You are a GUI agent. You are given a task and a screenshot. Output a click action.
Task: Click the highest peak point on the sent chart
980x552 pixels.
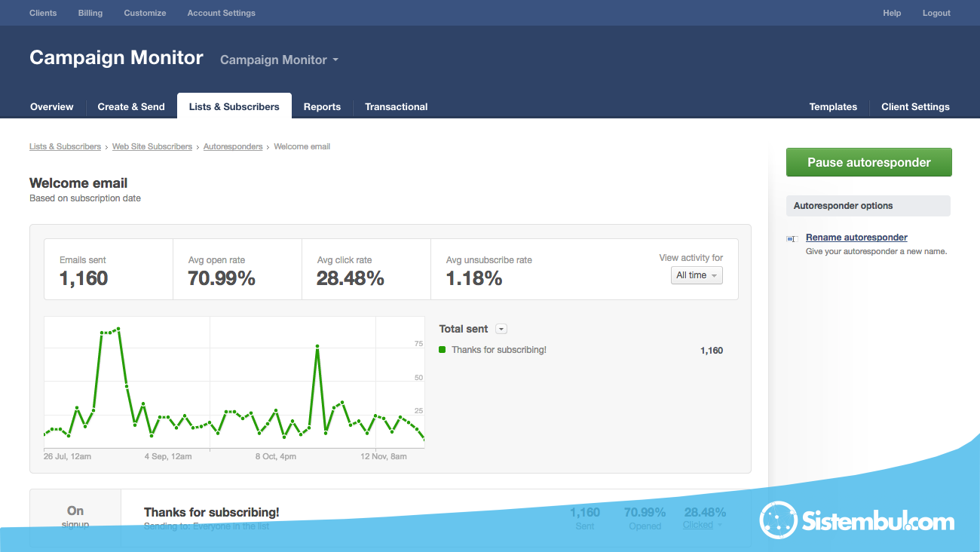118,329
